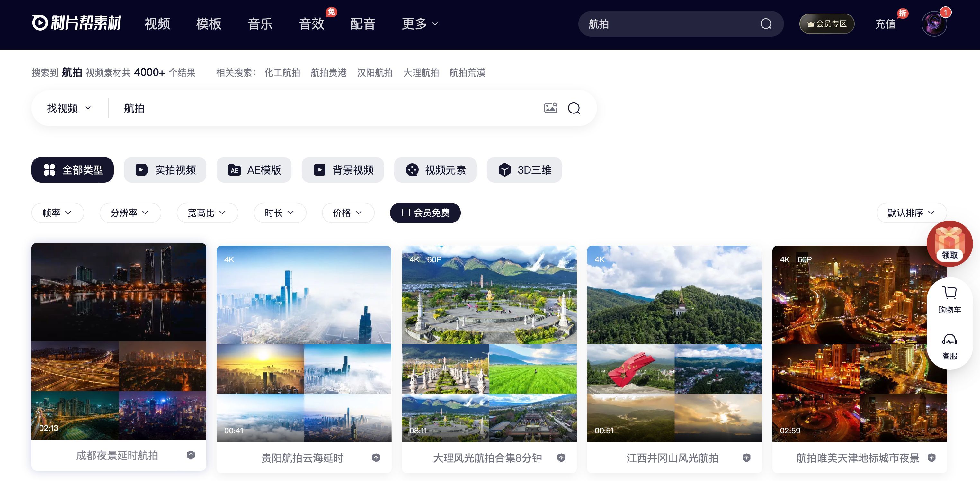
Task: Click related search link 大理航拍
Action: coord(421,73)
